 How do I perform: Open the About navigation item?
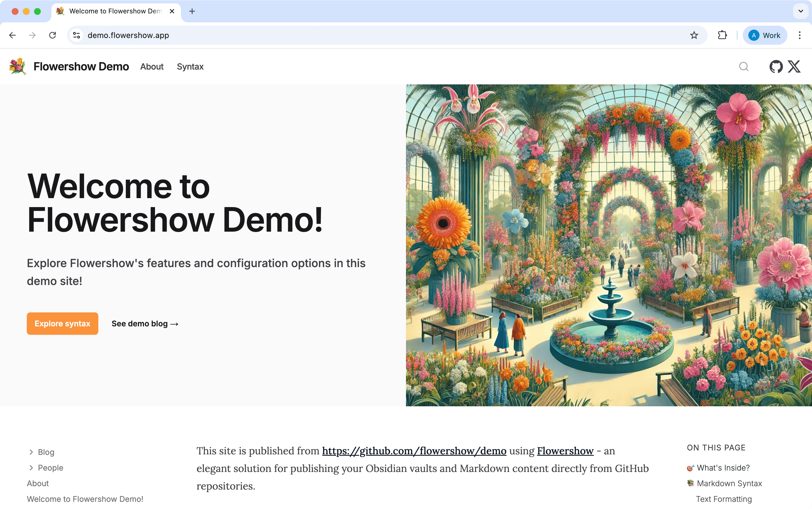[x=152, y=67]
